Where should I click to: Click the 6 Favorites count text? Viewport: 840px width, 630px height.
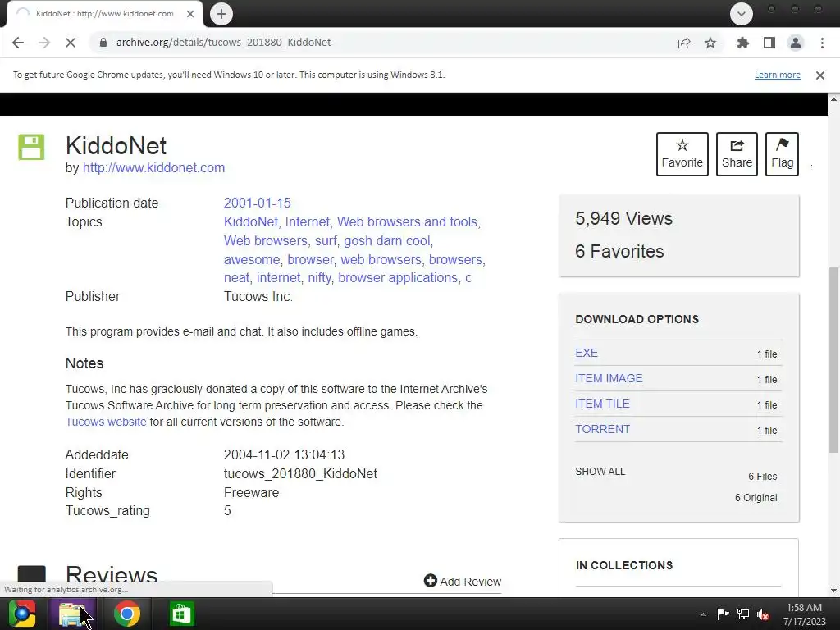pyautogui.click(x=619, y=251)
